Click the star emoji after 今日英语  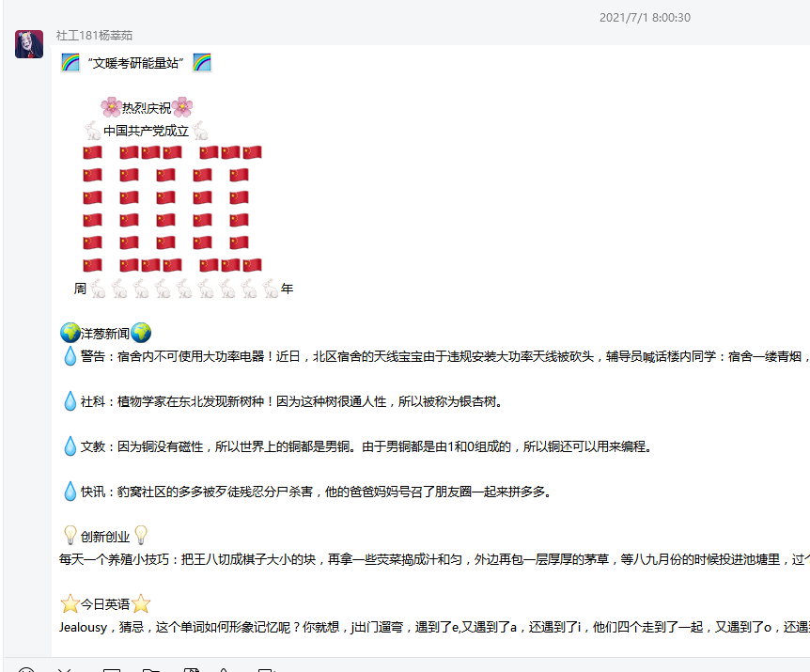click(141, 603)
